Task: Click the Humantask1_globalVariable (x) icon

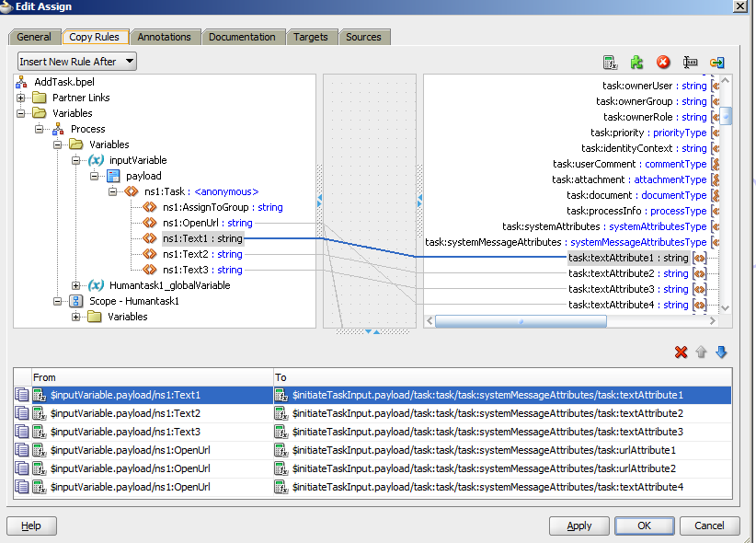Action: pos(96,285)
